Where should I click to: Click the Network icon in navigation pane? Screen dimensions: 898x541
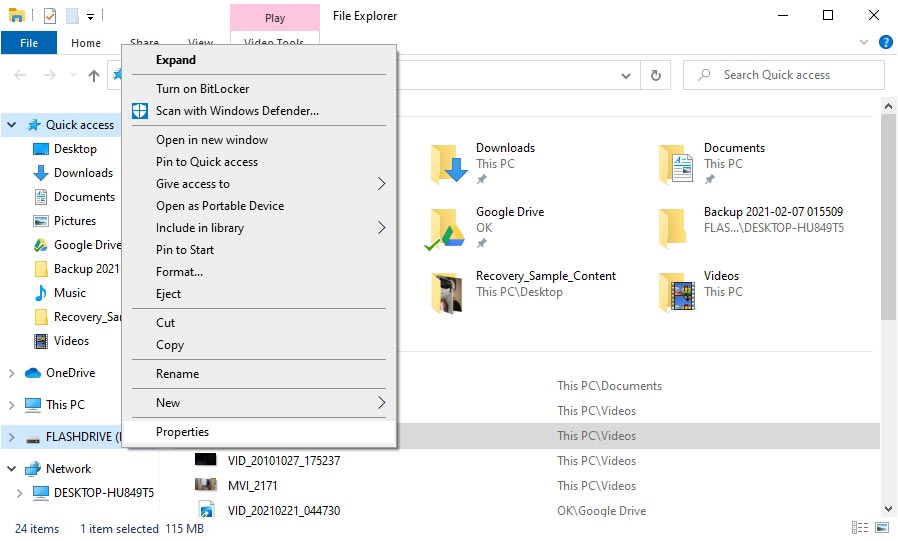[x=33, y=469]
